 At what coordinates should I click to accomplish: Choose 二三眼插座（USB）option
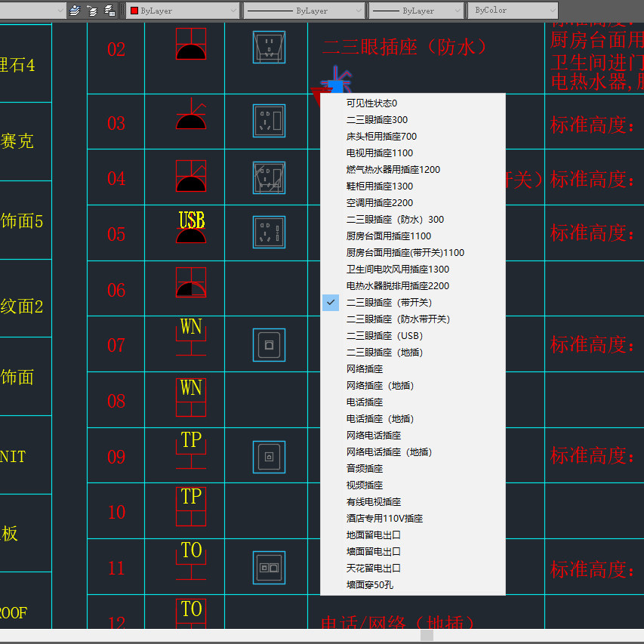click(413, 336)
